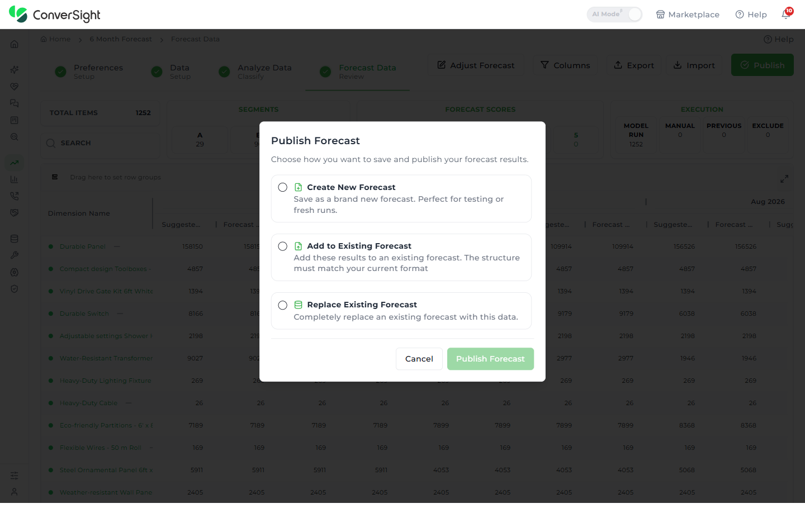The width and height of the screenshot is (805, 532).
Task: Open the storyboard page icon in the sidebar
Action: pos(15,120)
